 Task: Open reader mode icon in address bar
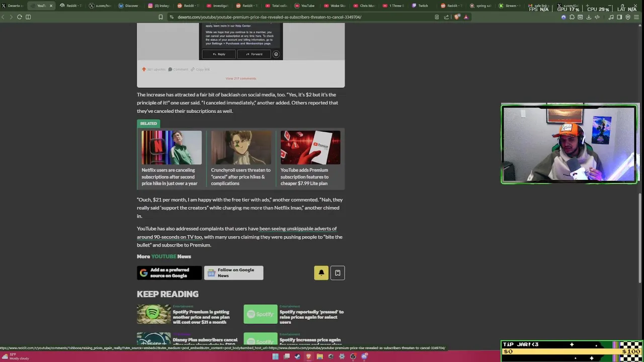[x=437, y=17]
